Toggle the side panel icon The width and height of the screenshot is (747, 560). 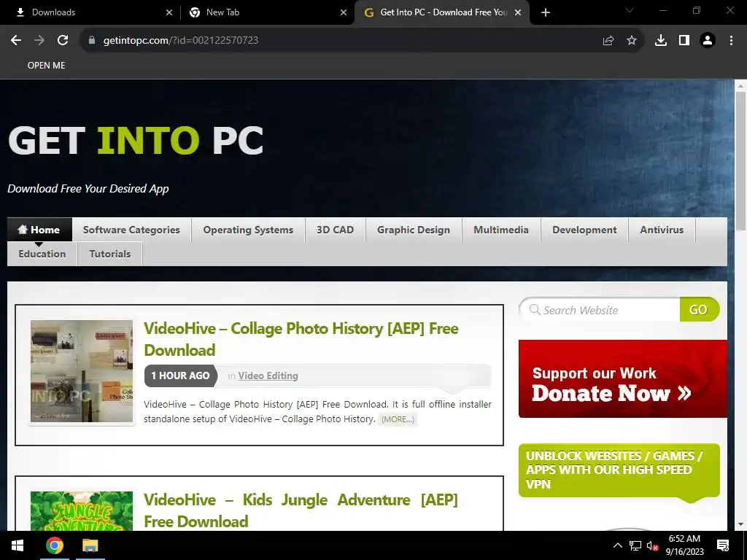(x=684, y=41)
